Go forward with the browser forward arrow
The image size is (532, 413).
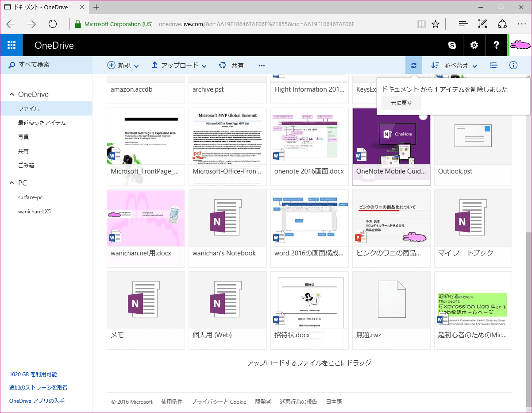pos(31,24)
